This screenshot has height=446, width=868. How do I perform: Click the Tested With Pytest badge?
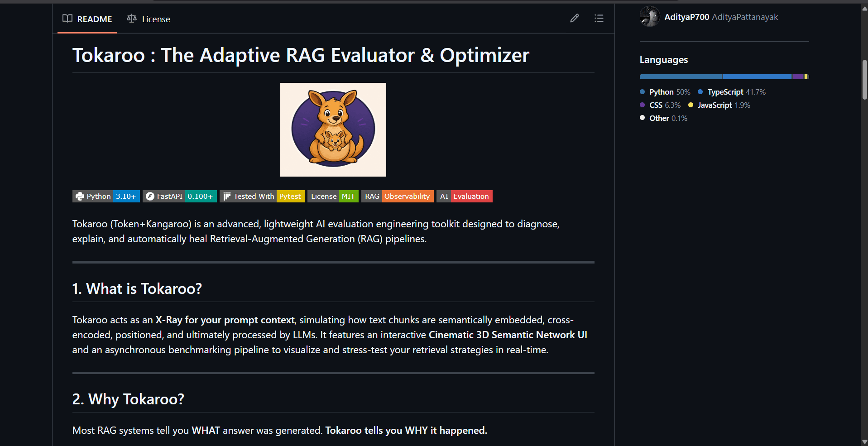point(262,196)
